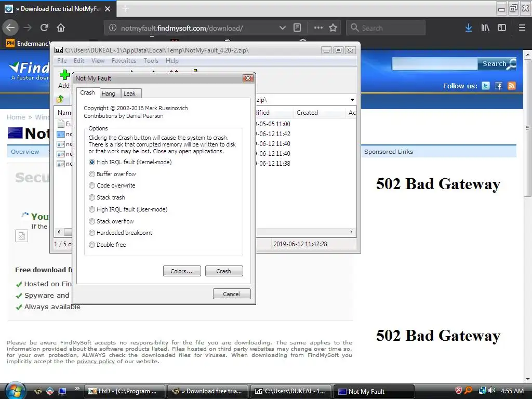The image size is (532, 399).
Task: Toggle reader view in the address bar
Action: 297,28
